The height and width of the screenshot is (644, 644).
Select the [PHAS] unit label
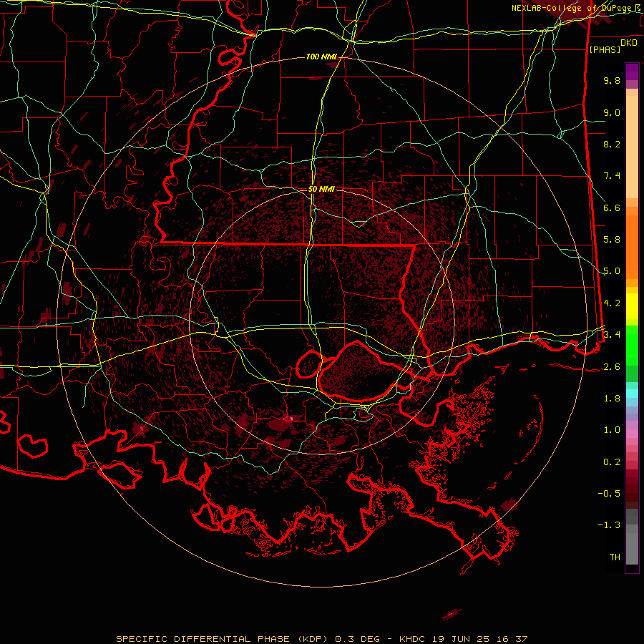[x=605, y=50]
